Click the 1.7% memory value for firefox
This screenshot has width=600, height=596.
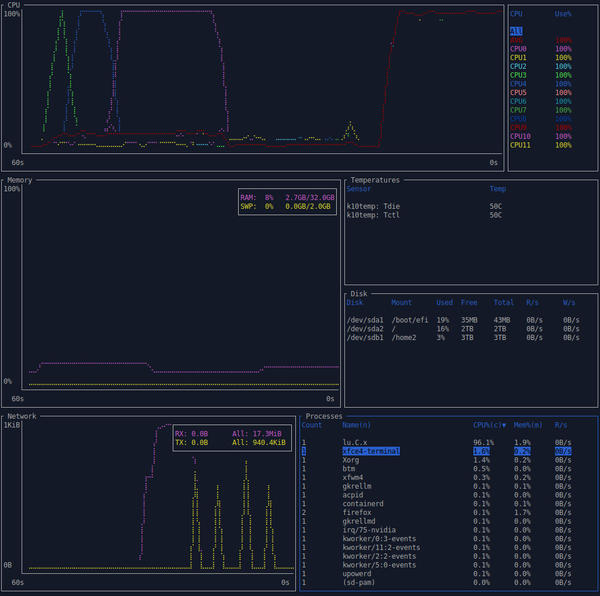[522, 513]
